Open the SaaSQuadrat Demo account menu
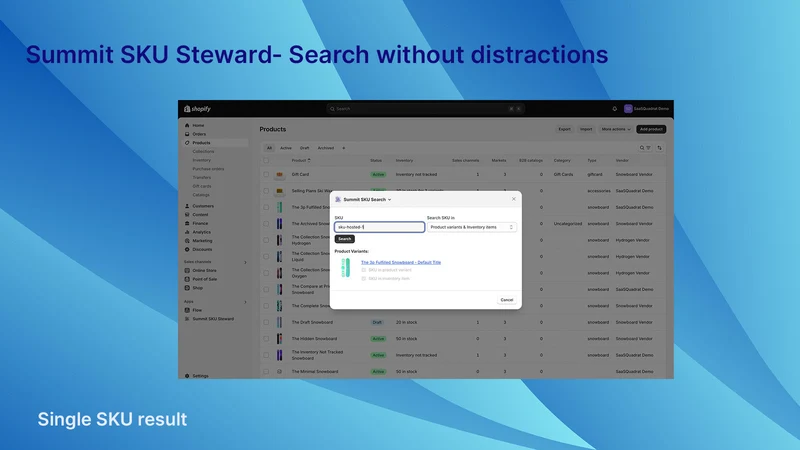 click(646, 109)
